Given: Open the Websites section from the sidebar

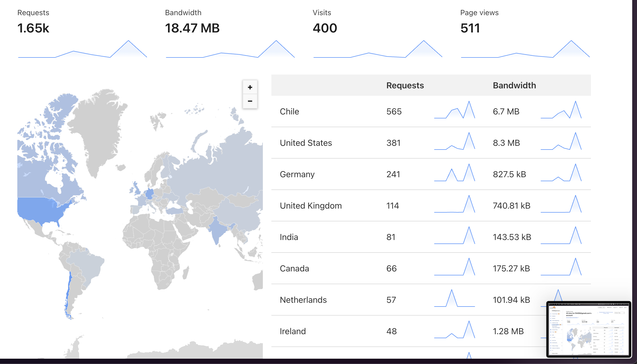Looking at the screenshot, I should click(x=554, y=316).
